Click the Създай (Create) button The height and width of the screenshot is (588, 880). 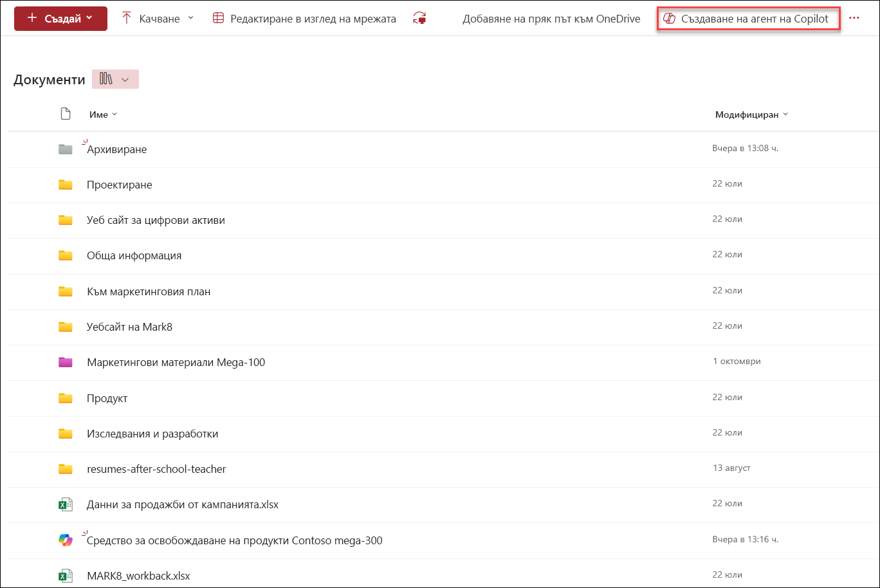60,19
